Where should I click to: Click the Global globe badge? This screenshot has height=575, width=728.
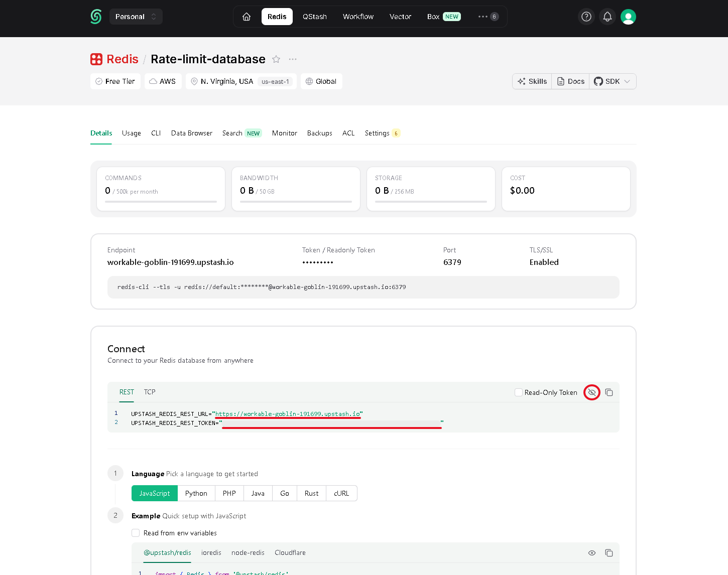coord(321,81)
